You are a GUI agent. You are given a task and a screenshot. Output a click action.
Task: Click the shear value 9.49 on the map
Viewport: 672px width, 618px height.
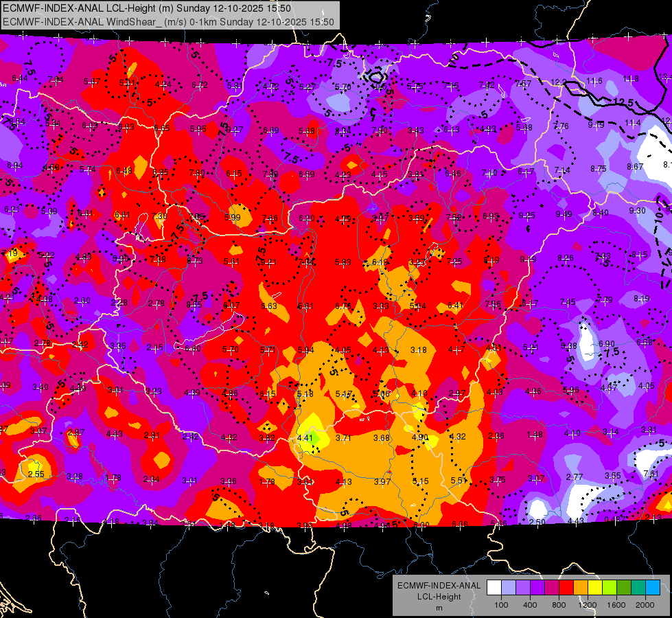(x=564, y=214)
